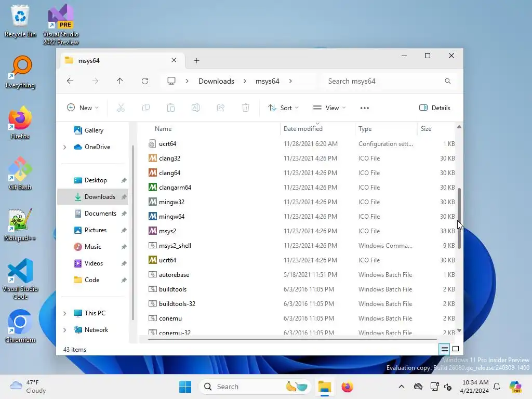Expand the This PC tree node
Image resolution: width=532 pixels, height=399 pixels.
(64, 313)
